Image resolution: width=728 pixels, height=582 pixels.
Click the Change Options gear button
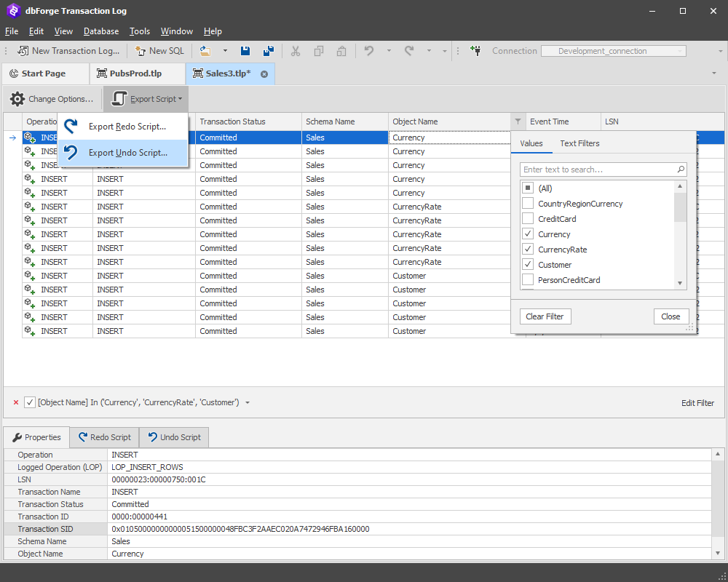52,99
